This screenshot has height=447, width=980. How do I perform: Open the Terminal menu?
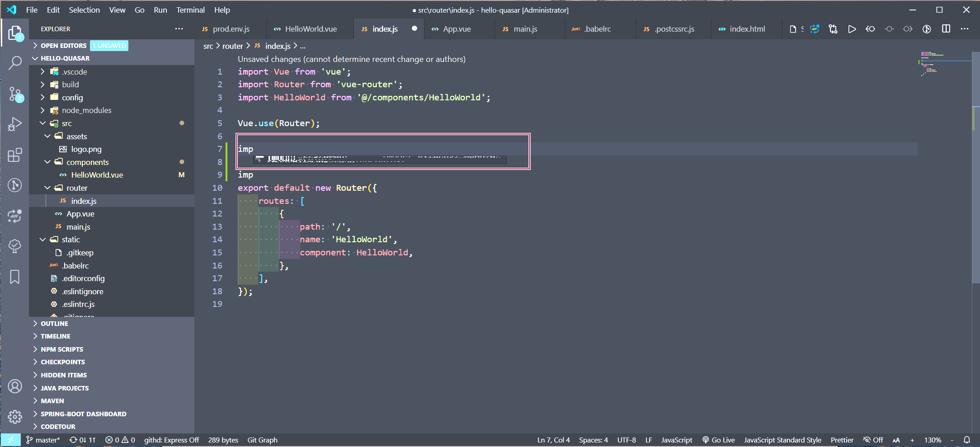[x=190, y=9]
